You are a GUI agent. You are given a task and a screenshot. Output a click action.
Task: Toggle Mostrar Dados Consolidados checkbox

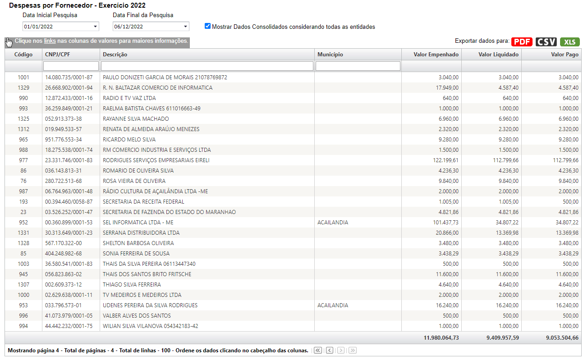pos(207,26)
